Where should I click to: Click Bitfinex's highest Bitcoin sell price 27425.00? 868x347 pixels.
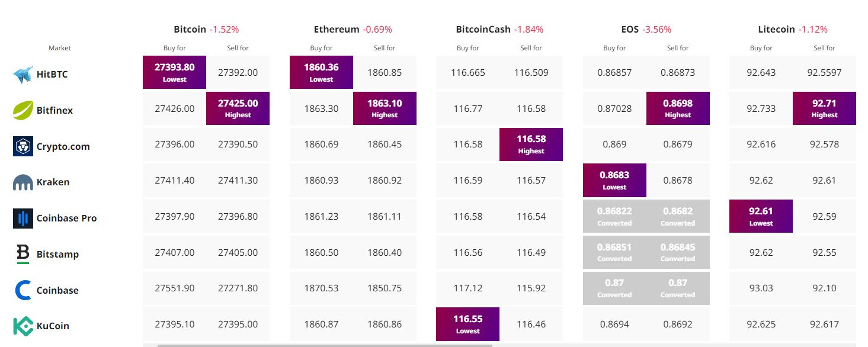pos(238,108)
